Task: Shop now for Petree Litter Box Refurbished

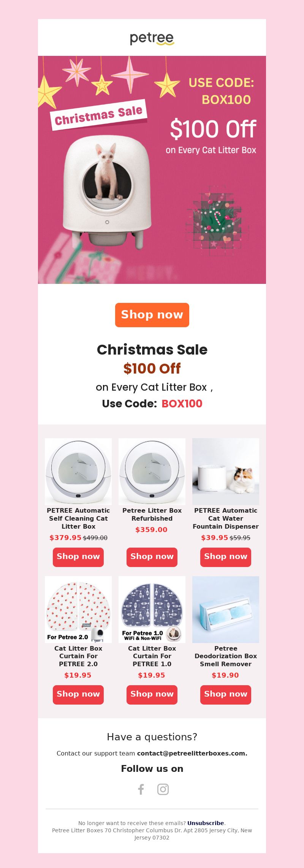Action: [x=152, y=557]
